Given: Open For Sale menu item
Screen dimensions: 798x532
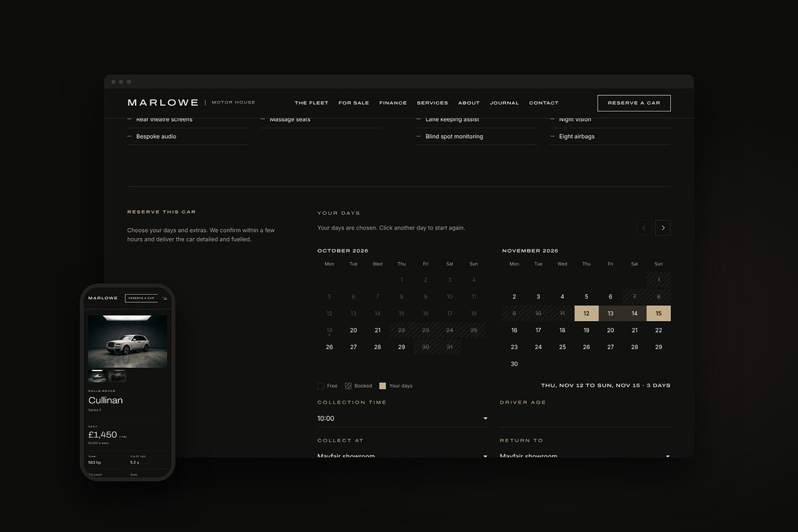Looking at the screenshot, I should [x=354, y=103].
